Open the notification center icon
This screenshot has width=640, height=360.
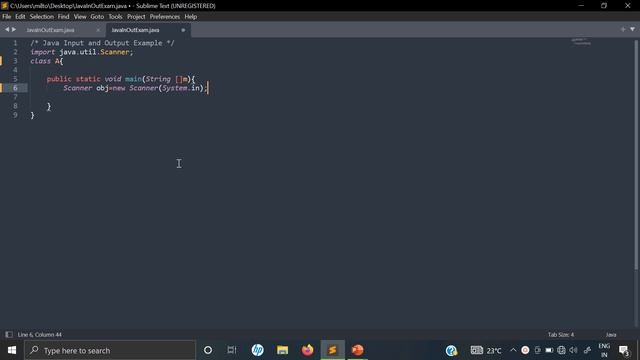[x=623, y=350]
